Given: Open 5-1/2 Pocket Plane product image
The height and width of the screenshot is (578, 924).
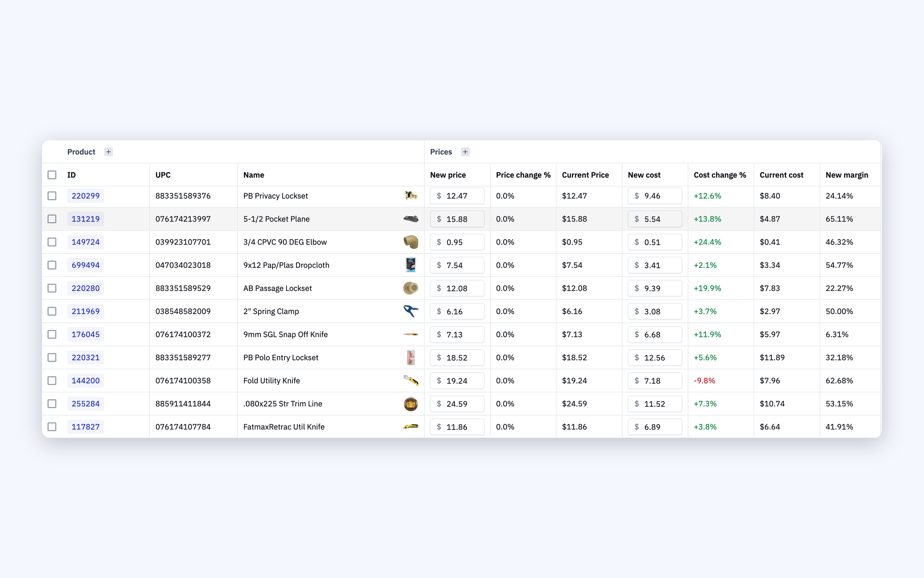Looking at the screenshot, I should 411,219.
